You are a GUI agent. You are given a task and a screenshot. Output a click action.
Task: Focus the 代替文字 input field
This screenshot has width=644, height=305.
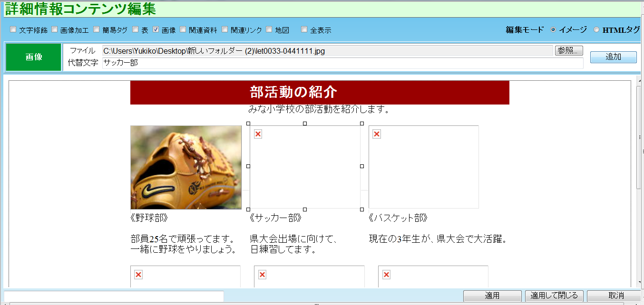342,63
